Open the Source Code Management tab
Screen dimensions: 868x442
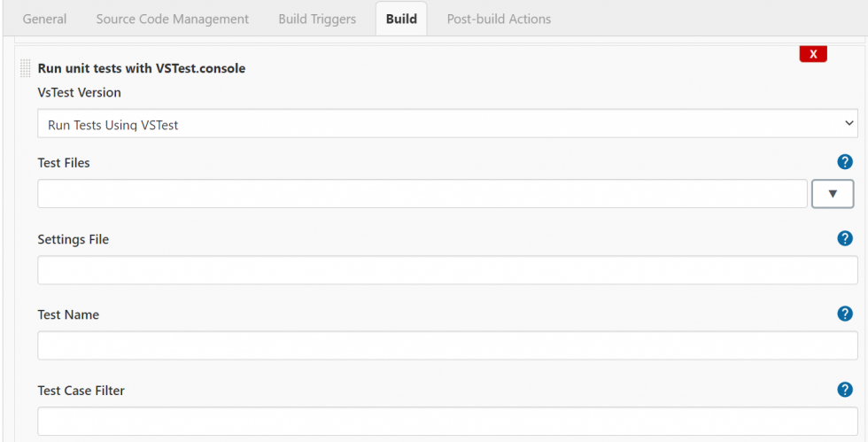(173, 19)
